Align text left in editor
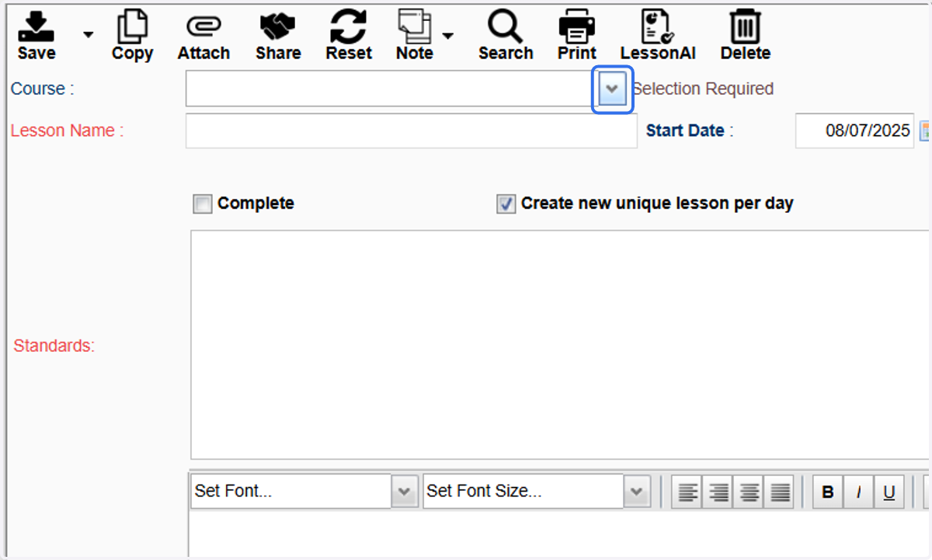 coord(687,492)
